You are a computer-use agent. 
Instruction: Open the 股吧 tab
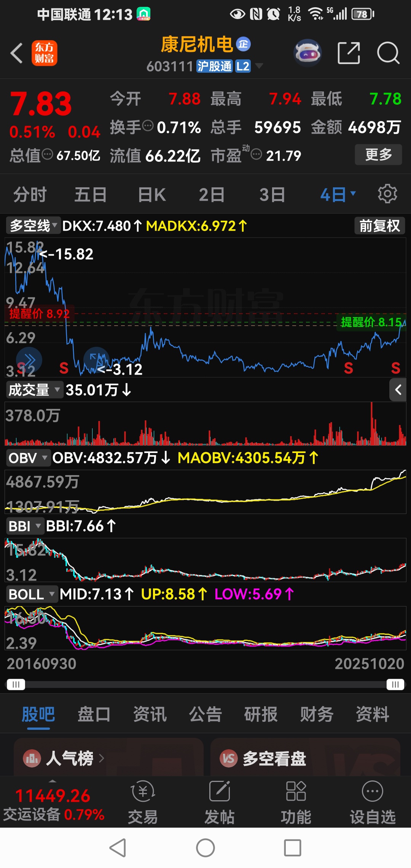coord(38,714)
